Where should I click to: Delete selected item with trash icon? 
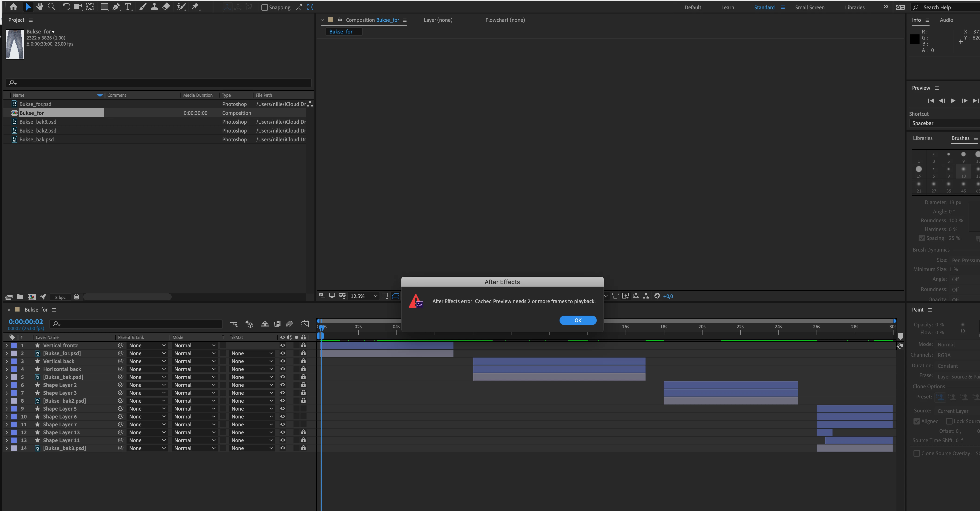click(x=77, y=297)
